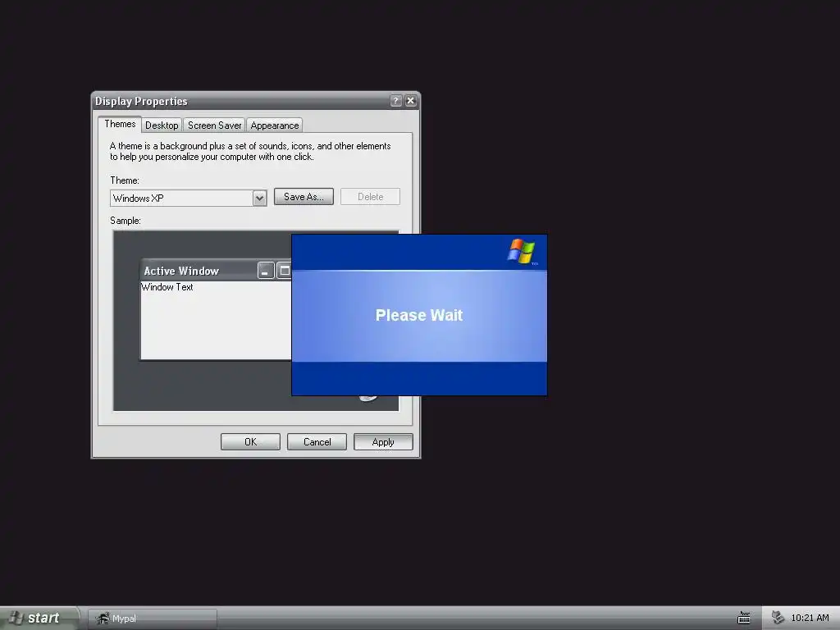Select the Themes tab
Viewport: 840px width, 630px height.
[120, 125]
